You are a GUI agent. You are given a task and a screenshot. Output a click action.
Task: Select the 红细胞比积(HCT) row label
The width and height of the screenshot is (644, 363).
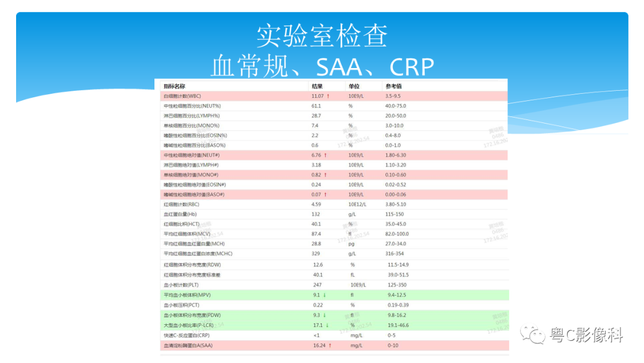181,224
